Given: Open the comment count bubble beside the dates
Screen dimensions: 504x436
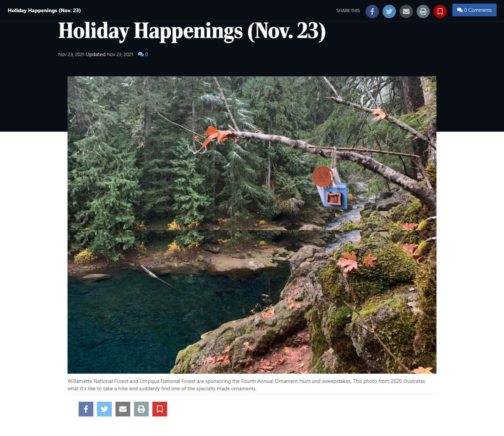Looking at the screenshot, I should click(x=143, y=54).
